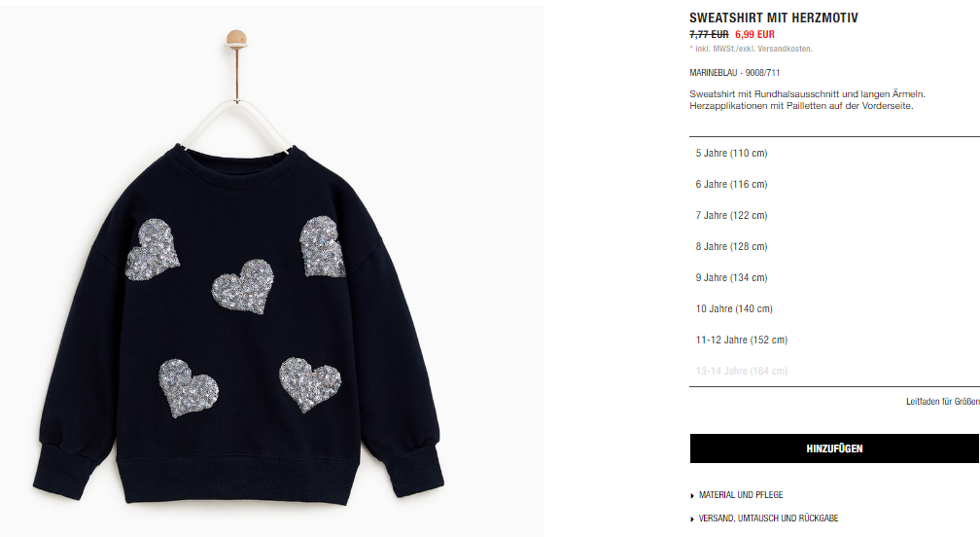The width and height of the screenshot is (980, 537).
Task: Click the SWEATSHIRT MIT HERZMOTIV title
Action: [x=774, y=18]
